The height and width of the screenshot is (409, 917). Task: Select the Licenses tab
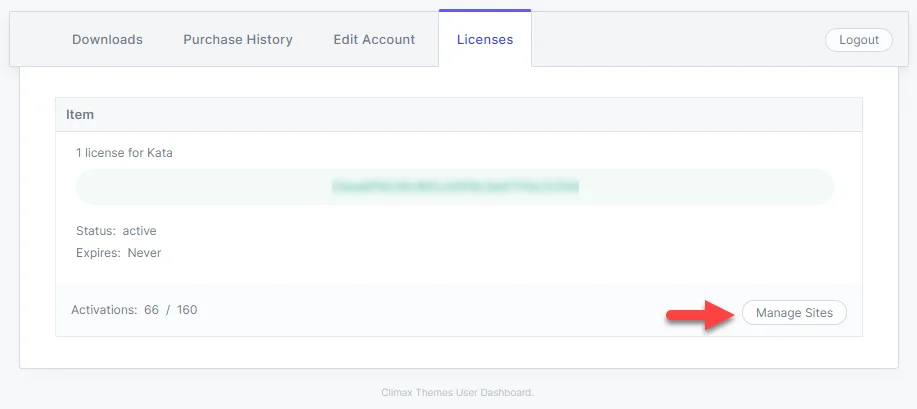485,40
